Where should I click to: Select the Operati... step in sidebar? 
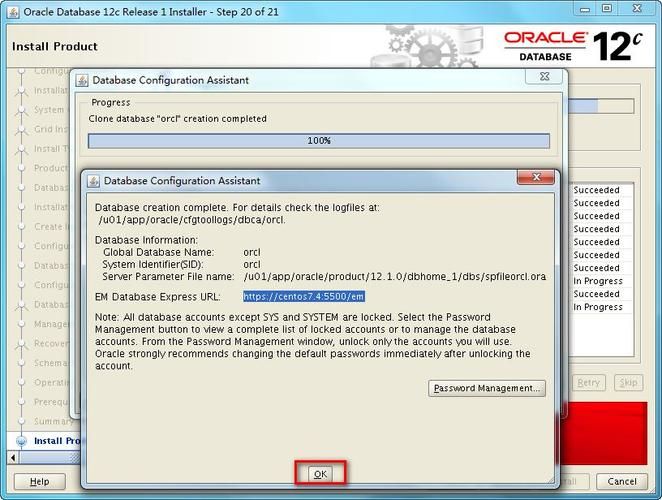point(51,382)
